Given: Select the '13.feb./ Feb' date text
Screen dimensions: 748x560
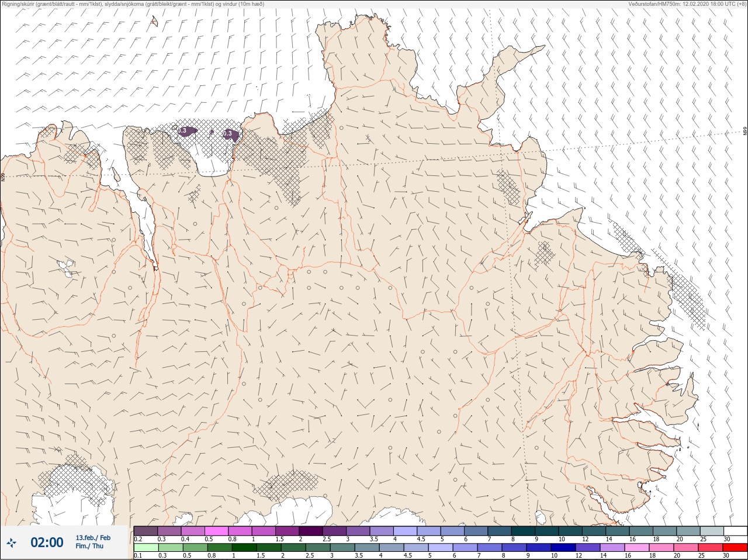Looking at the screenshot, I should 93,538.
